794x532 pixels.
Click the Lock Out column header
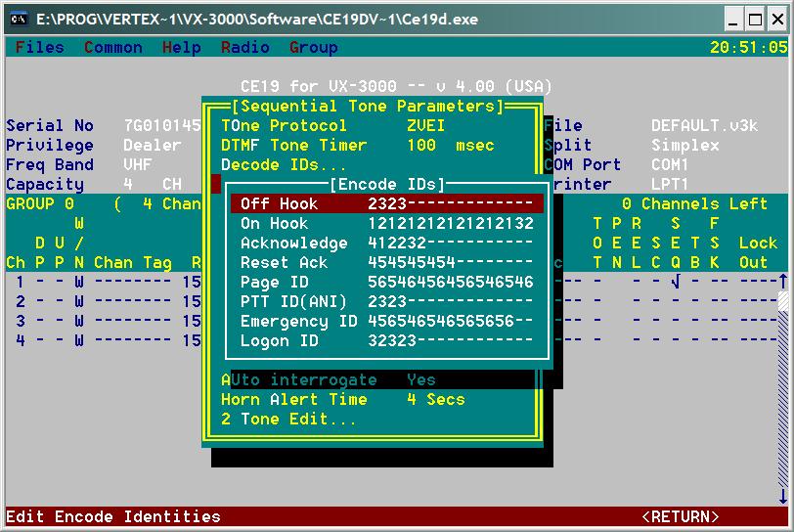758,252
